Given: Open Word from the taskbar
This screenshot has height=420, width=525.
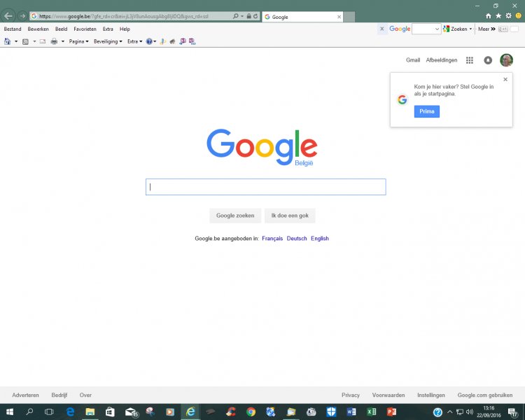Looking at the screenshot, I should pos(351,412).
